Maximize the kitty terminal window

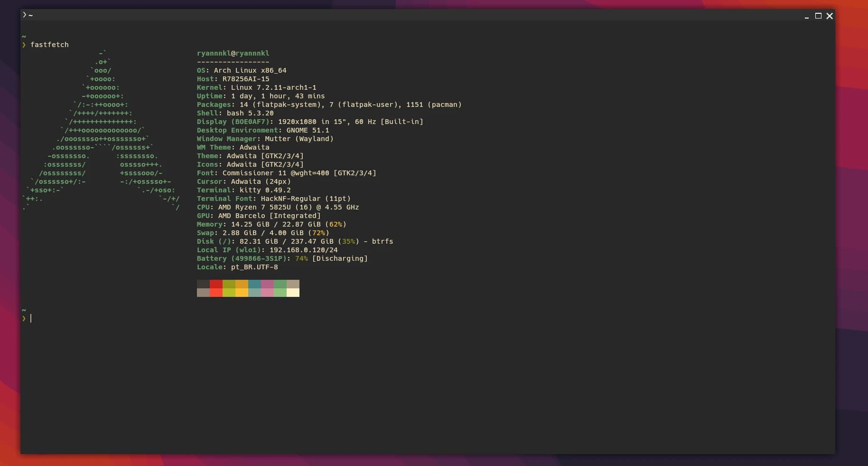pos(818,16)
